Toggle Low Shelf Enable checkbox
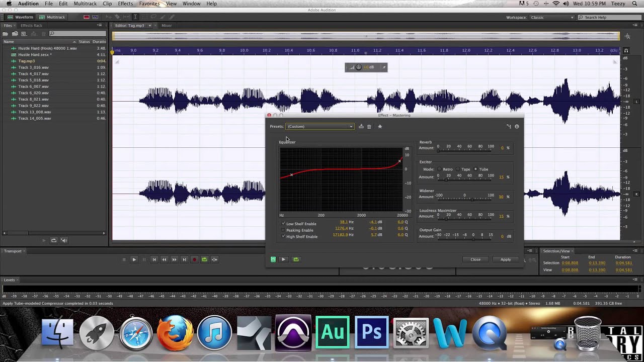 (x=283, y=223)
